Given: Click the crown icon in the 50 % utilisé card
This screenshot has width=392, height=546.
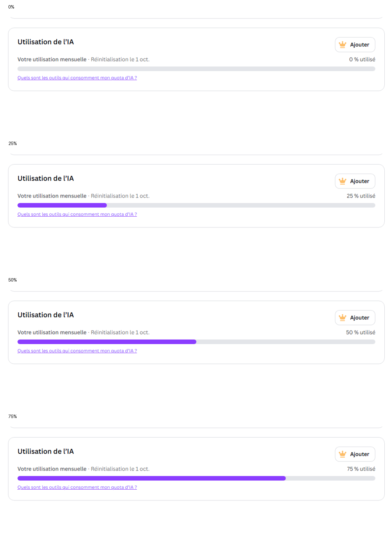Looking at the screenshot, I should [x=342, y=317].
